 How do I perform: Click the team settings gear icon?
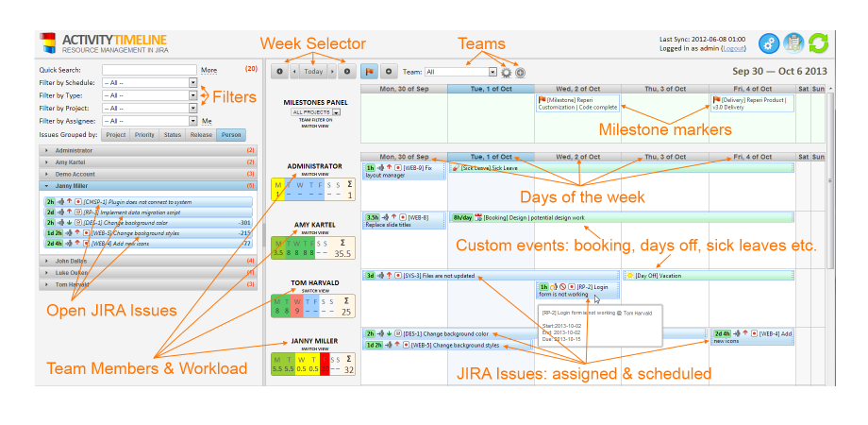point(507,72)
